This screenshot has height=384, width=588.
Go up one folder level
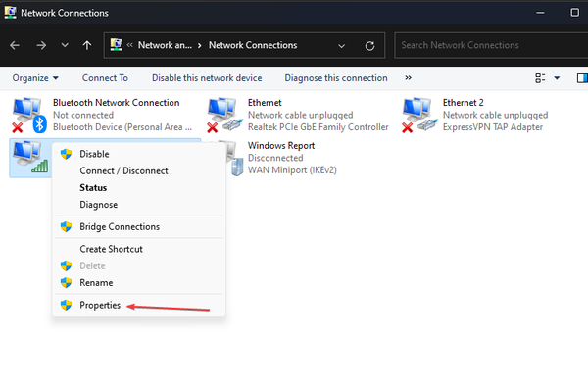(x=87, y=45)
